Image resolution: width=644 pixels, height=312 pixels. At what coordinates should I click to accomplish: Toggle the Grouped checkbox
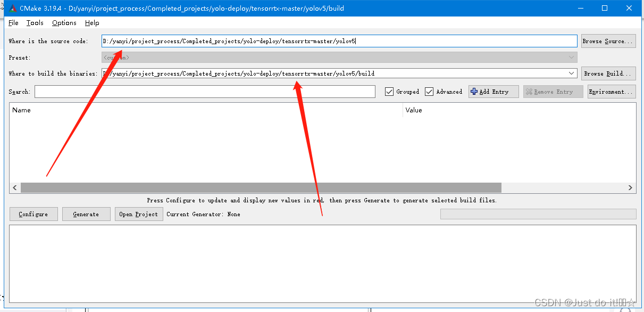(x=389, y=92)
